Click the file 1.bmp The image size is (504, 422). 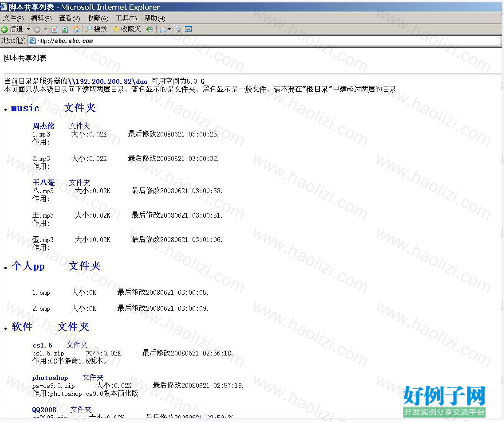tap(41, 293)
